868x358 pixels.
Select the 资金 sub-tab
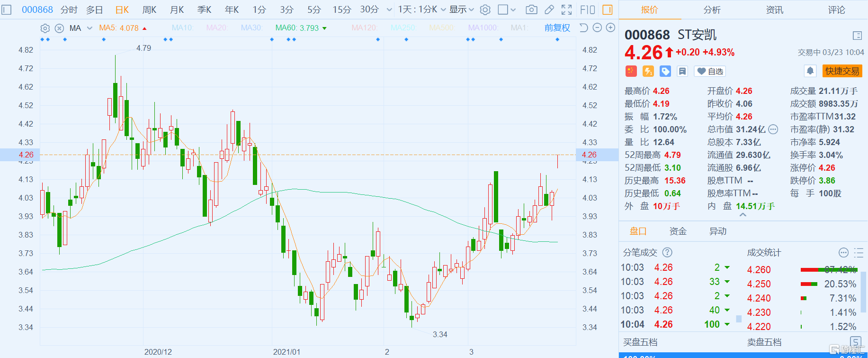(x=678, y=231)
